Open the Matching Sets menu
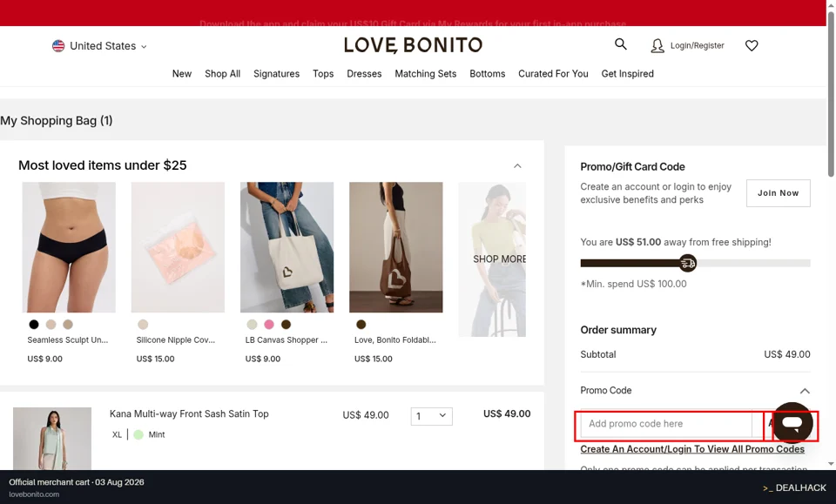 (426, 73)
